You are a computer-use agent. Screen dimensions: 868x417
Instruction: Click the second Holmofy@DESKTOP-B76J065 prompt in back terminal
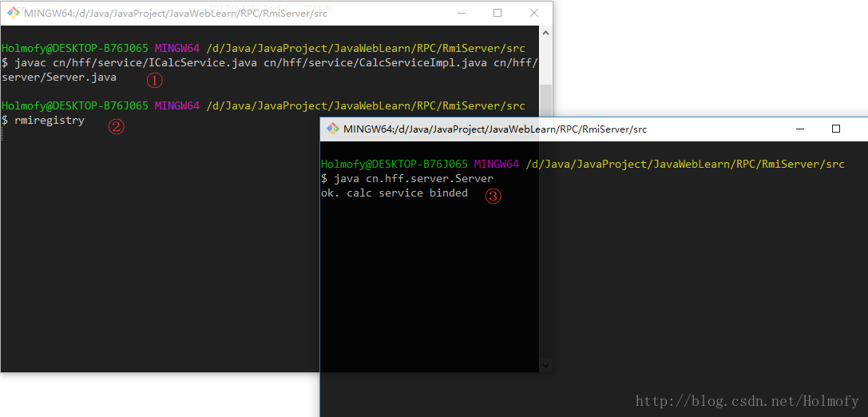(75, 105)
